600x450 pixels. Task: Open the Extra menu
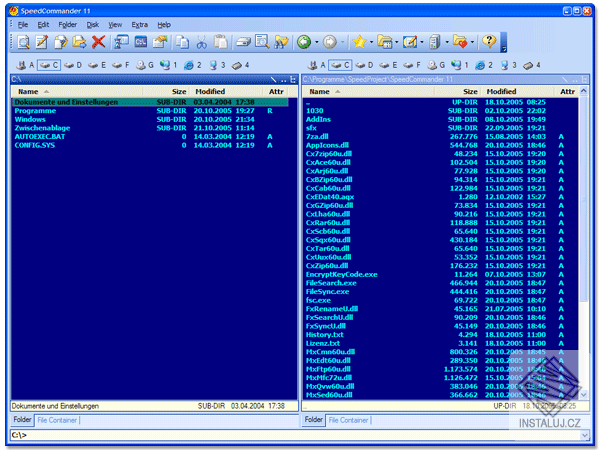(x=140, y=25)
